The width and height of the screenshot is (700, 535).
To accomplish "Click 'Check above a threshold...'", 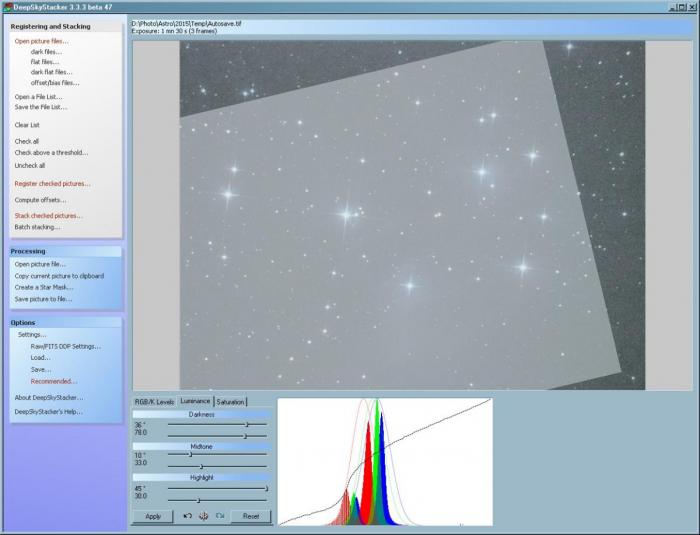I will coord(51,153).
